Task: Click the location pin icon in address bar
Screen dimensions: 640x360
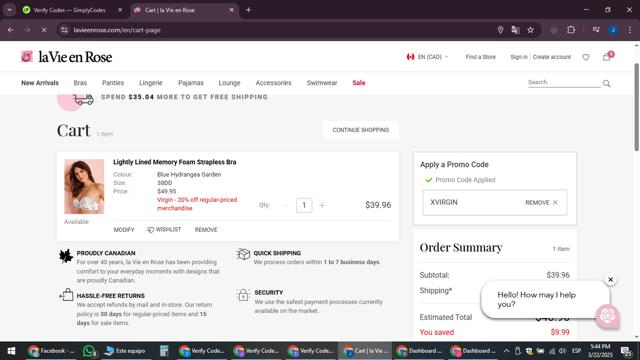Action: click(500, 30)
